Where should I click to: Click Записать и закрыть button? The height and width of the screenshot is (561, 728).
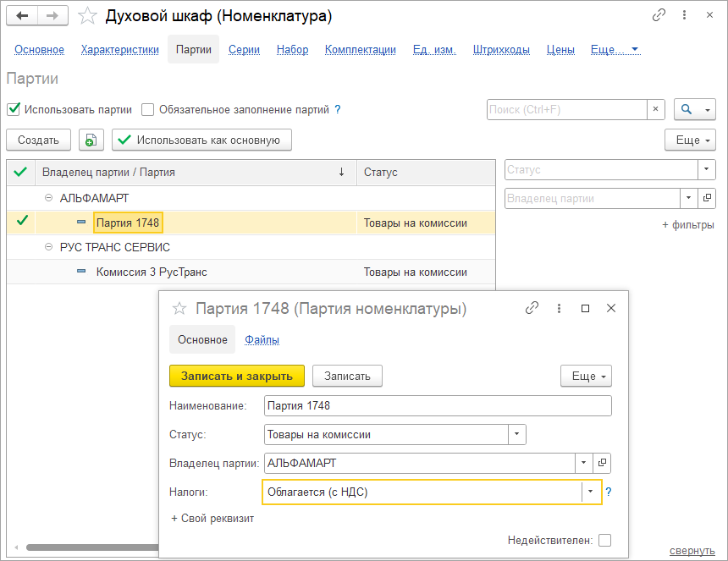tap(237, 376)
